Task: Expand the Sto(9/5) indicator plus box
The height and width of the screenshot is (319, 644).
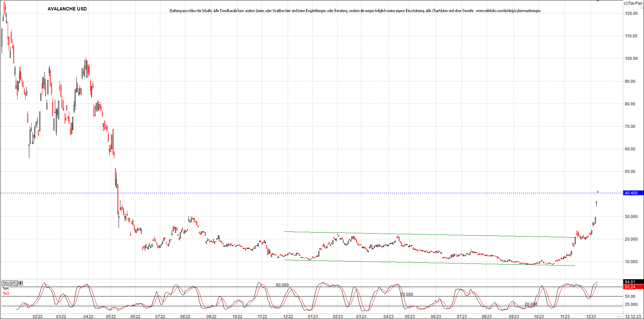Action: coord(21,283)
